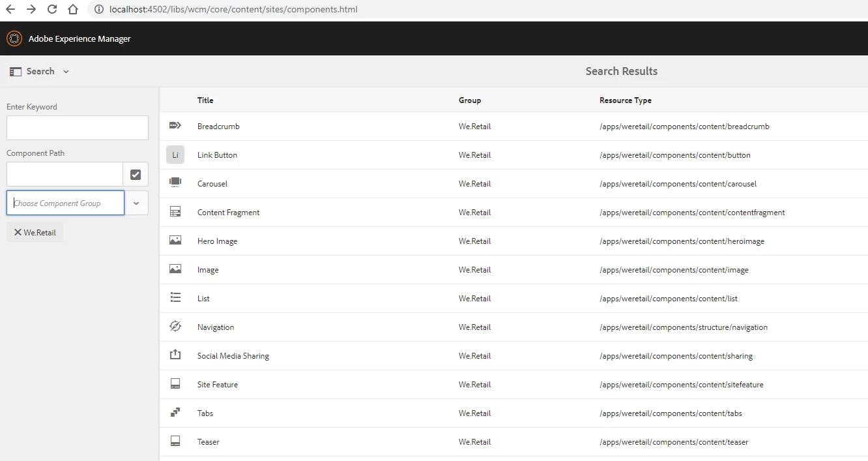Click We.Retail group cell in Navigation row
Image resolution: width=868 pixels, height=461 pixels.
475,327
